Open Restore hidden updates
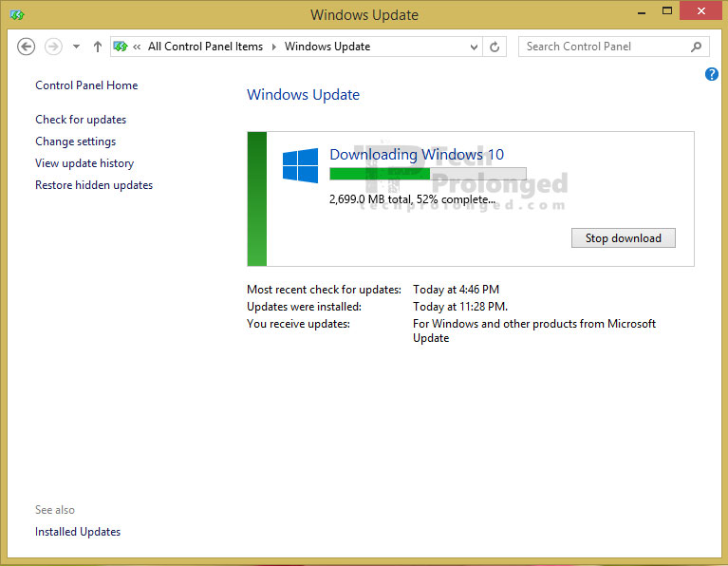Image resolution: width=728 pixels, height=566 pixels. pyautogui.click(x=94, y=185)
